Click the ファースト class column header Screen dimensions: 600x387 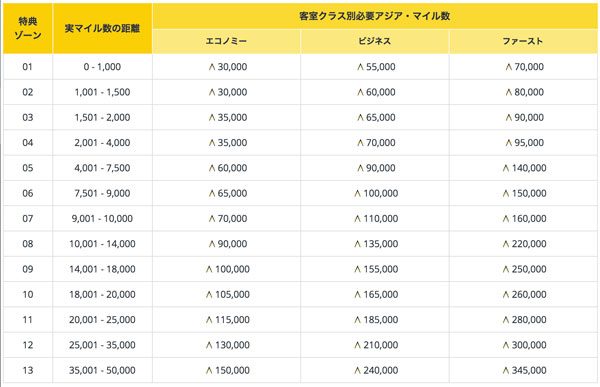tap(523, 41)
